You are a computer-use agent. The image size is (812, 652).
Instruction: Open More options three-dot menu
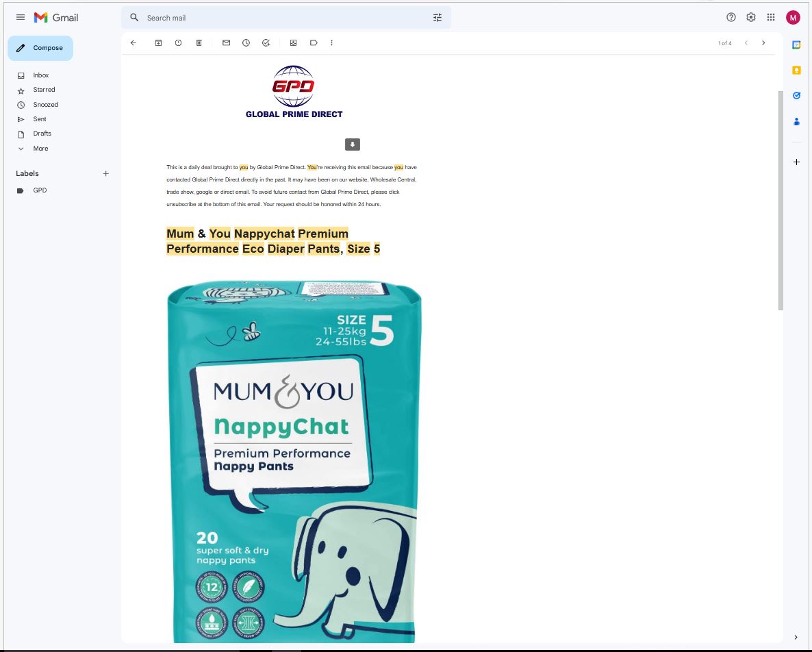point(331,43)
